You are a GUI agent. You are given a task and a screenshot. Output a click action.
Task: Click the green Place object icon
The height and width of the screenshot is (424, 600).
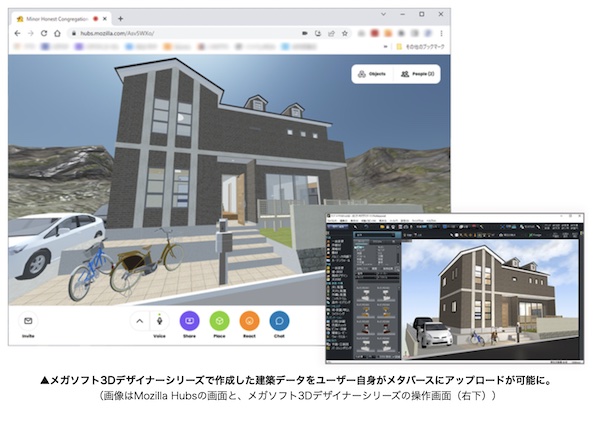click(220, 321)
